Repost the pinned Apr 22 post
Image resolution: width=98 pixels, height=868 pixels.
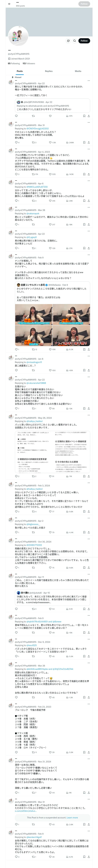(x=33, y=116)
